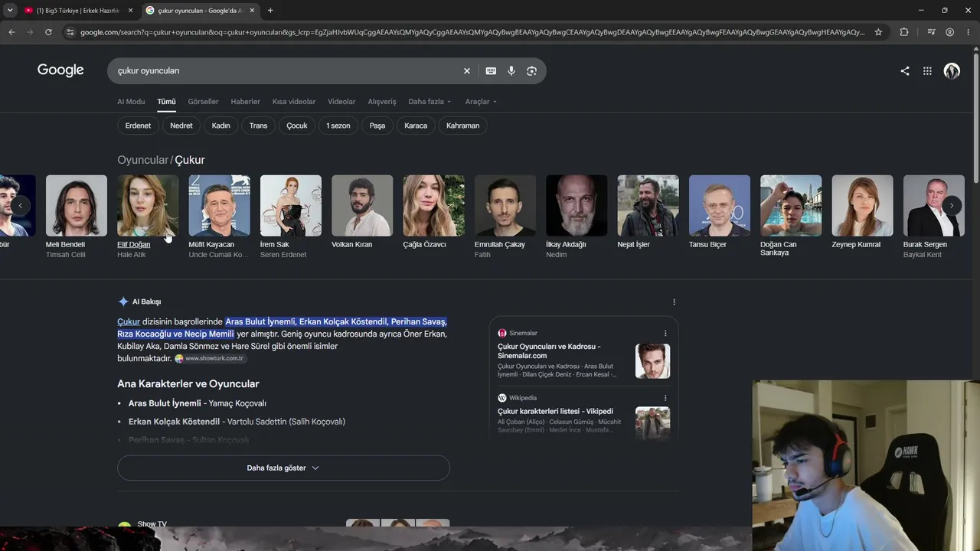Start voice search with microphone
The height and width of the screenshot is (551, 980).
[511, 70]
